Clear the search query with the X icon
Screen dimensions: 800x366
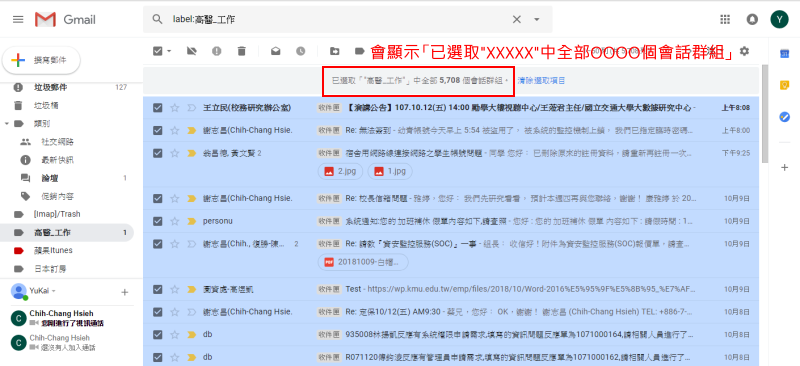click(517, 19)
